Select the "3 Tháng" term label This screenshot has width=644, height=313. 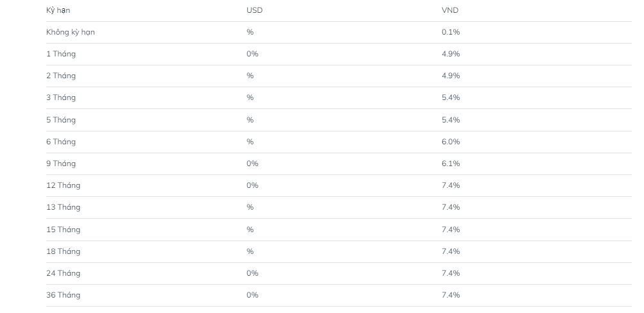pos(61,97)
